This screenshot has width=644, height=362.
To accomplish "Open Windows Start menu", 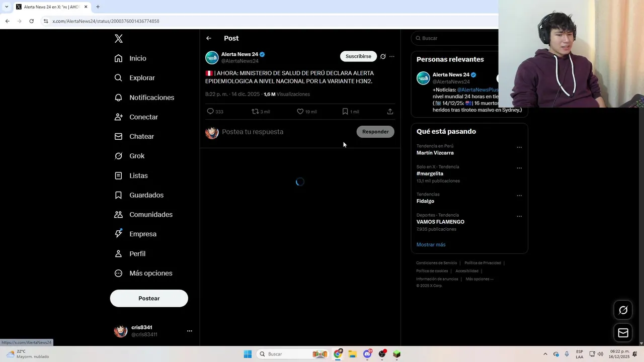I will (x=248, y=354).
